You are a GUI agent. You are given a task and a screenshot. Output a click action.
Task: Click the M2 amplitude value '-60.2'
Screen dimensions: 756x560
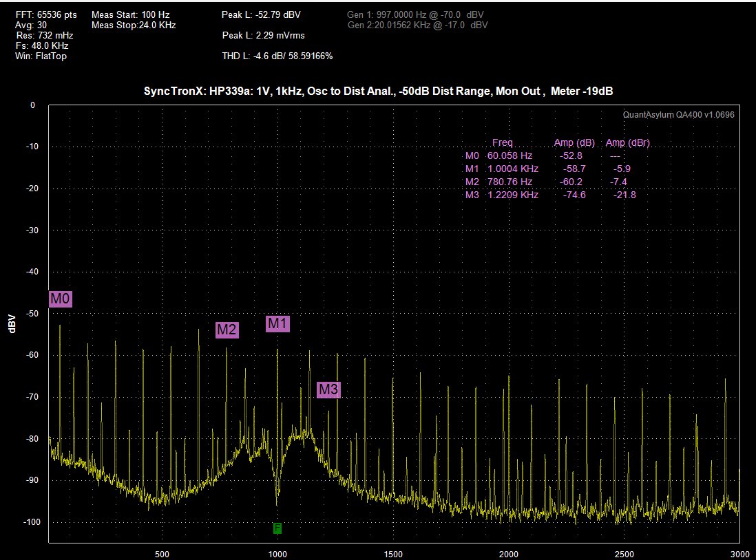pos(571,182)
